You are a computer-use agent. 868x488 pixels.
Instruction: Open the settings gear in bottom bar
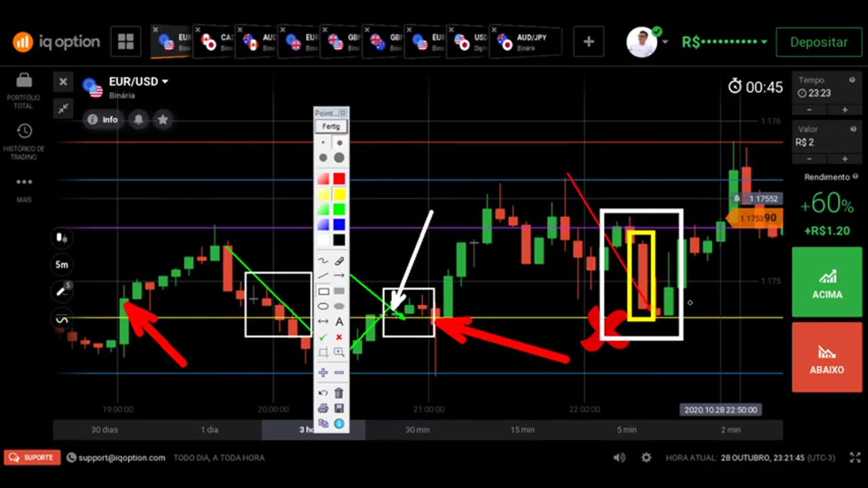(646, 457)
